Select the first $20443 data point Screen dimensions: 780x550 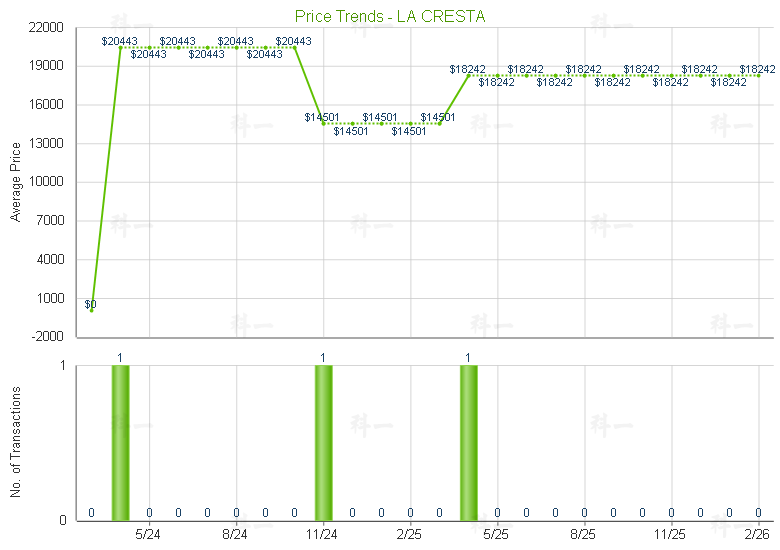coord(120,47)
